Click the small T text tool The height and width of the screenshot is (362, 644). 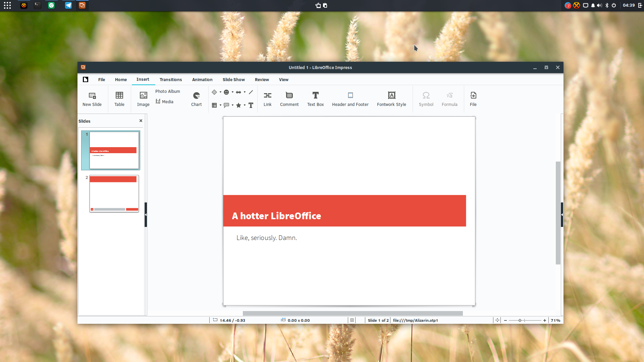tap(251, 105)
